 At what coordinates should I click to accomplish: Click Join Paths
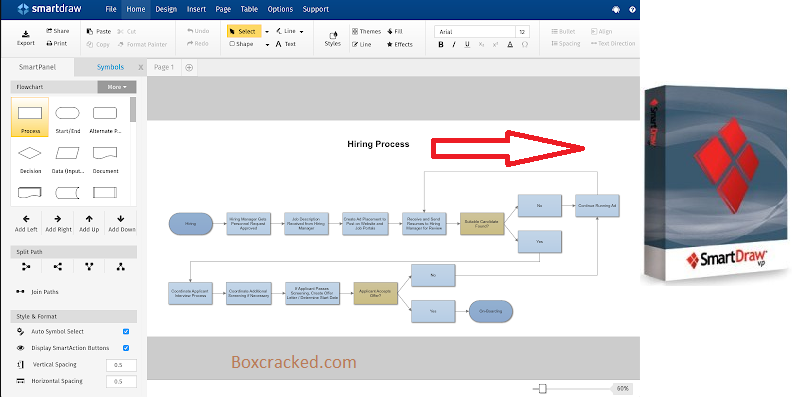click(x=37, y=291)
